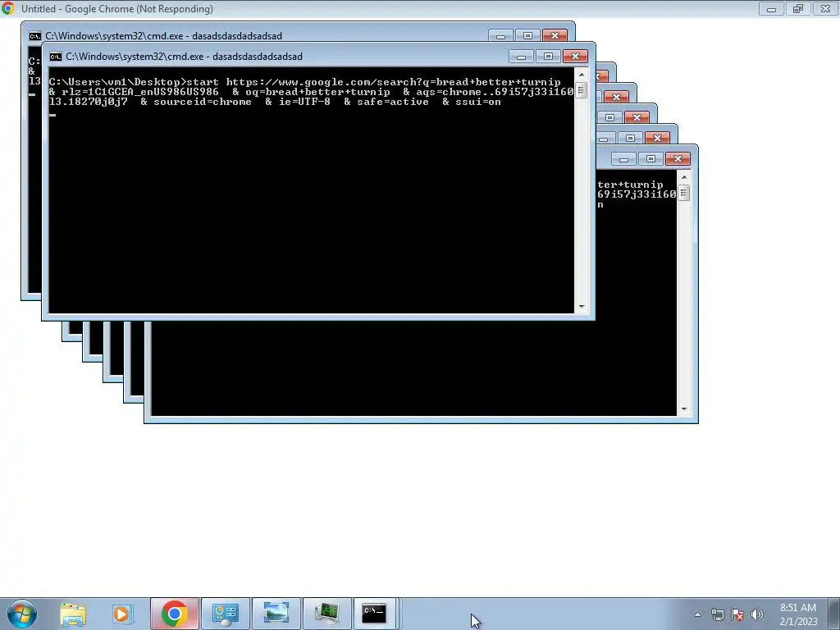Open the rearmost cmd.exe window system menu icon
This screenshot has width=840, height=630.
point(34,36)
